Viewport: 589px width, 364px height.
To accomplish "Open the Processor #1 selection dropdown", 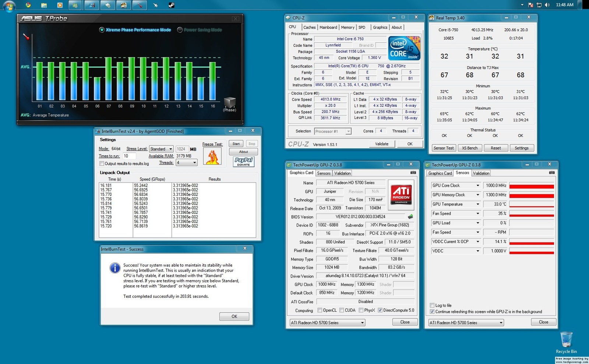I will coord(333,131).
